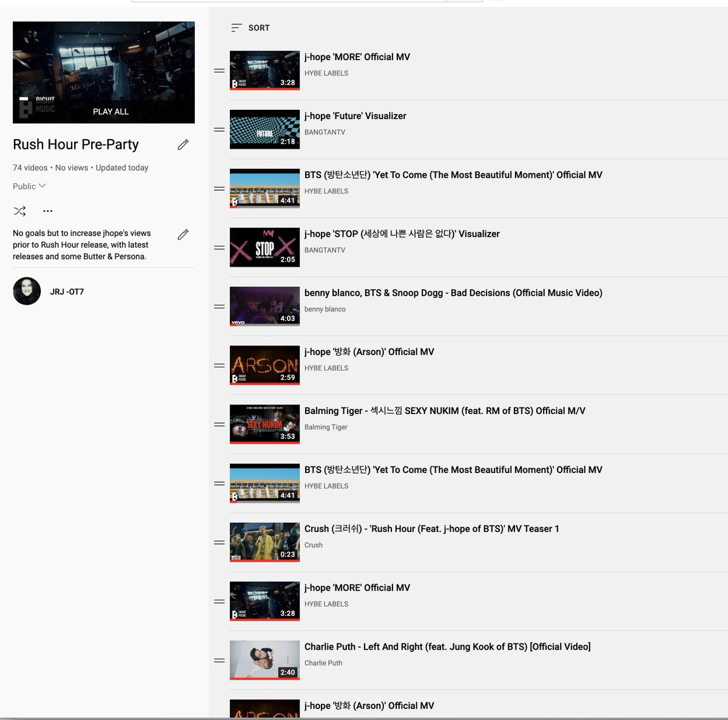
Task: Click the Rush Hour Pre-Party title text
Action: [76, 144]
